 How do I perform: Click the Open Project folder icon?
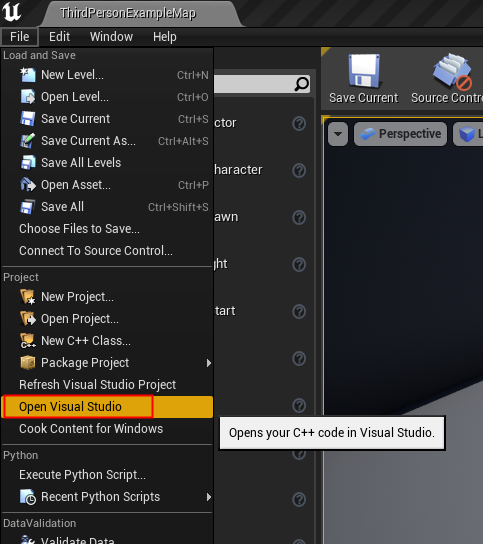(x=28, y=319)
